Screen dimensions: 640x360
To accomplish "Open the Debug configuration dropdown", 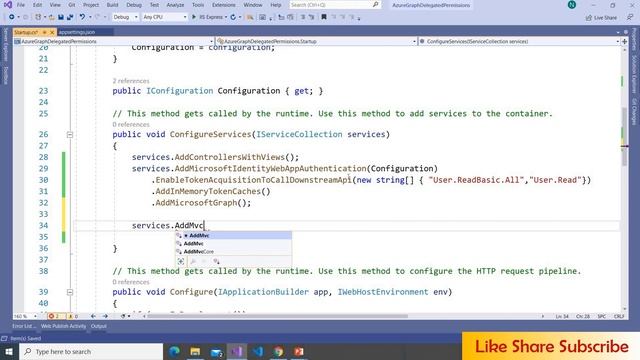I will click(125, 17).
